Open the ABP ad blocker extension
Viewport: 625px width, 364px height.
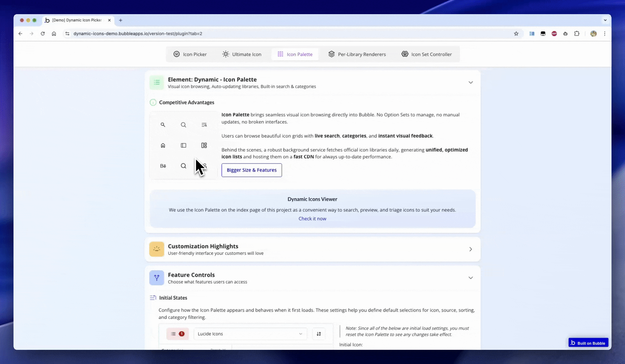(x=554, y=34)
